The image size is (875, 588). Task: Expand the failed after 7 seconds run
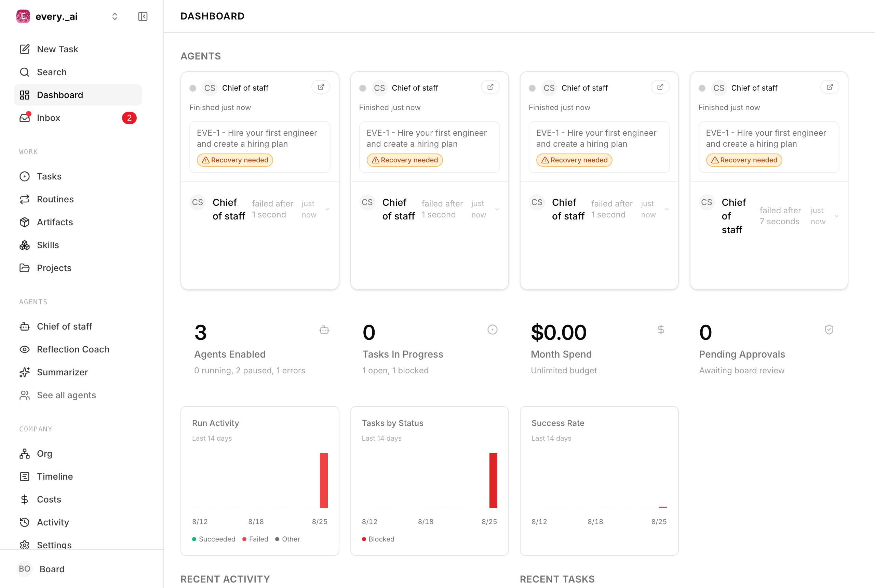pyautogui.click(x=836, y=216)
